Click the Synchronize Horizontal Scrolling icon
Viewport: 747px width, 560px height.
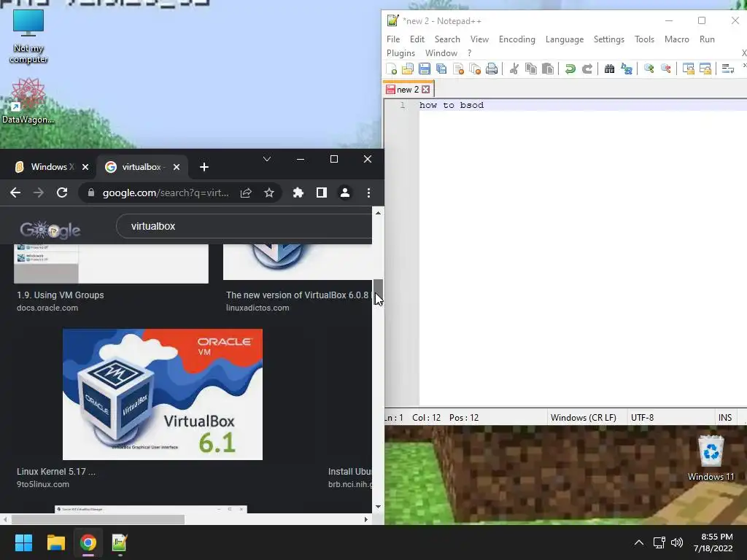point(705,69)
